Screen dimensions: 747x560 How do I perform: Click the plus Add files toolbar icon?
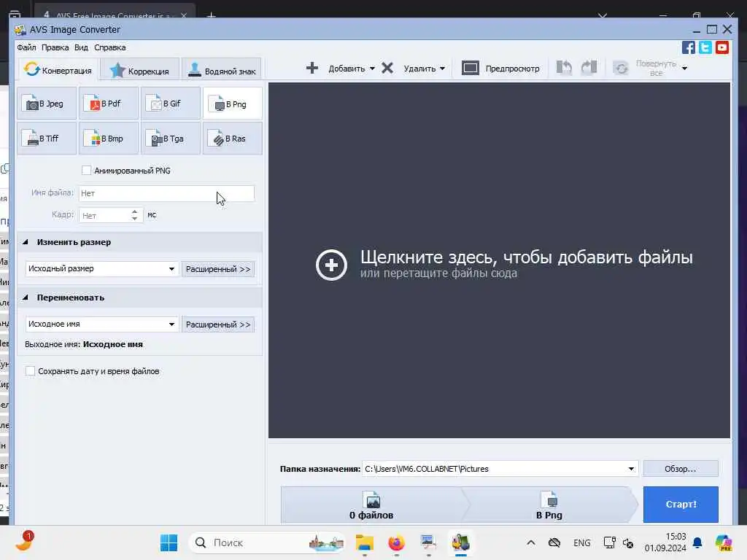pos(312,68)
